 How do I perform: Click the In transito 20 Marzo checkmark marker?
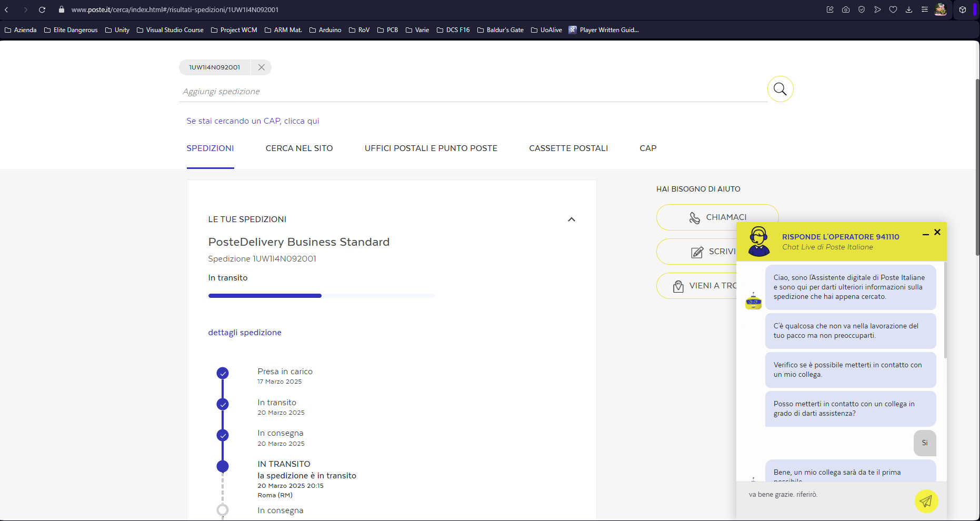point(223,404)
